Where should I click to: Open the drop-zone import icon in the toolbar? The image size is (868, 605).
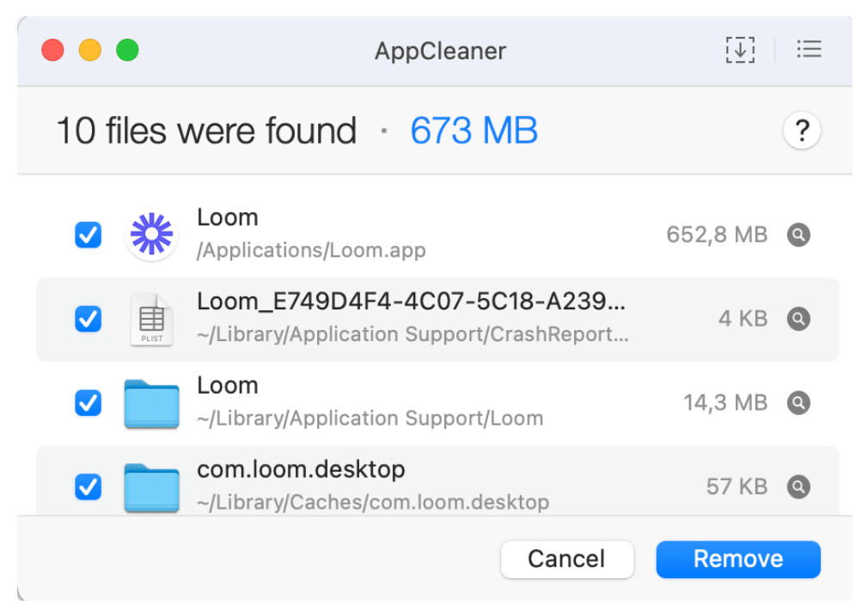pyautogui.click(x=739, y=50)
